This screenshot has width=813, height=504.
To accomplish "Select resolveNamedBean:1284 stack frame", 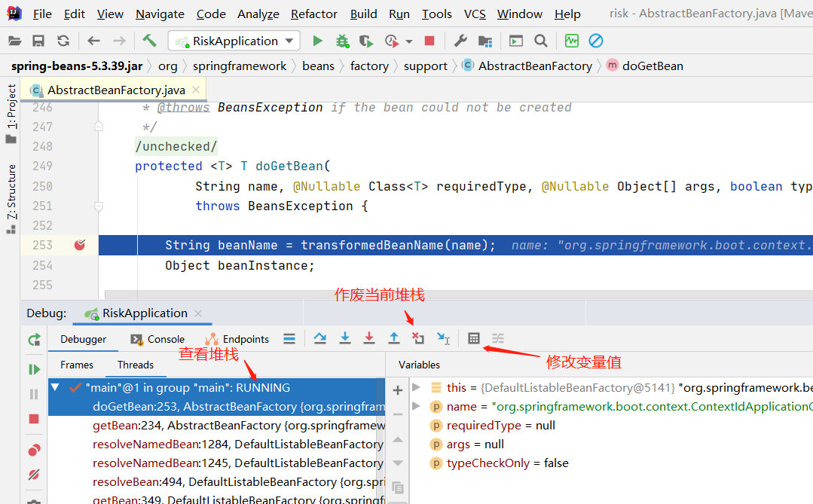I will (x=217, y=444).
